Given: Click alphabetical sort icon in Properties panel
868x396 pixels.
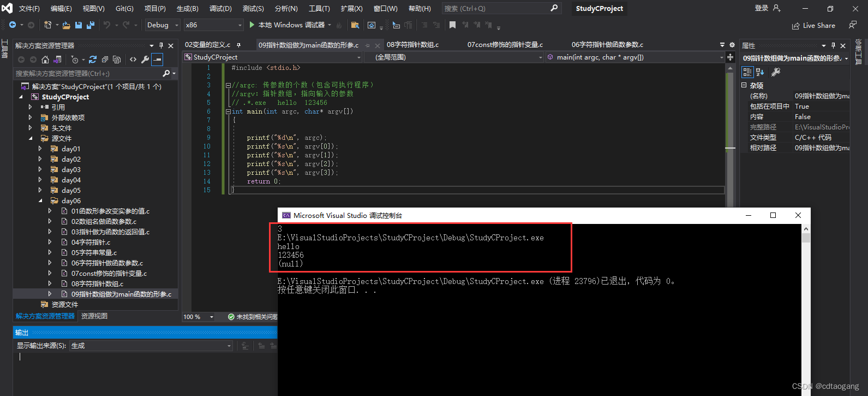Looking at the screenshot, I should point(760,72).
